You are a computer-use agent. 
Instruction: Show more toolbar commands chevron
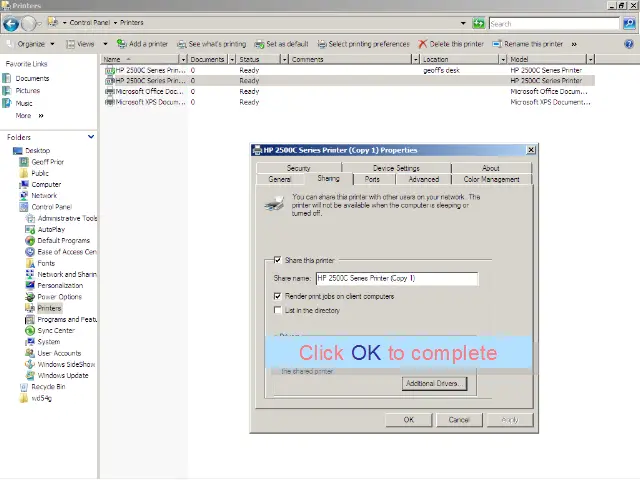pos(574,44)
